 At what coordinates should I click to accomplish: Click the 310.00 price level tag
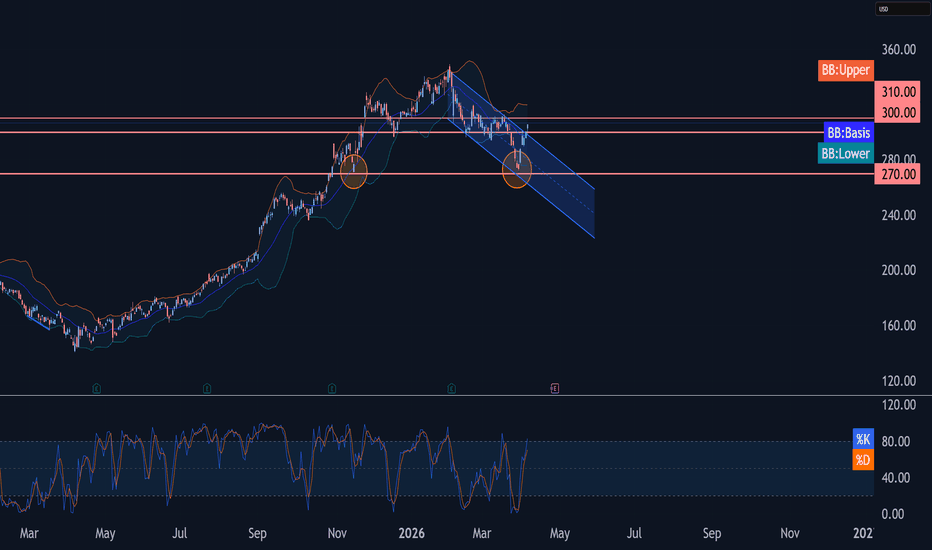pos(898,92)
